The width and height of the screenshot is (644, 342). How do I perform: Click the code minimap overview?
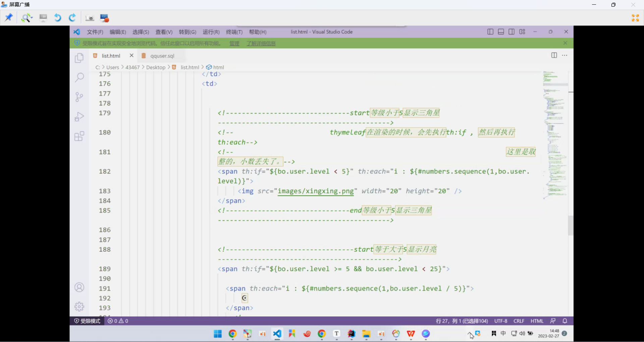coord(555,134)
